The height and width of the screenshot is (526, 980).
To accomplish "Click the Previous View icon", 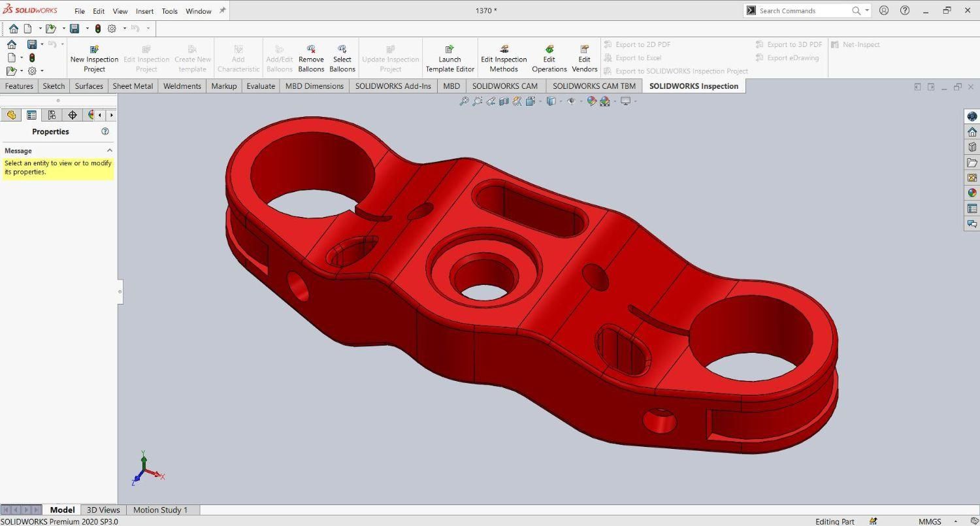I will [x=491, y=101].
